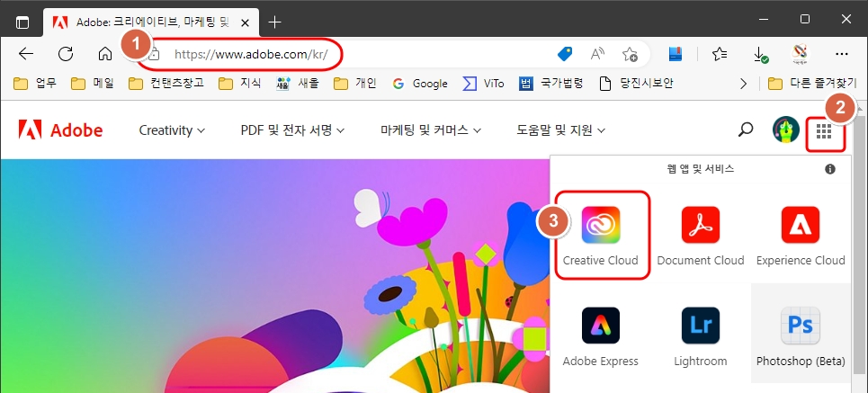Open the 다른 즐겨찾기 folder

coord(812,84)
